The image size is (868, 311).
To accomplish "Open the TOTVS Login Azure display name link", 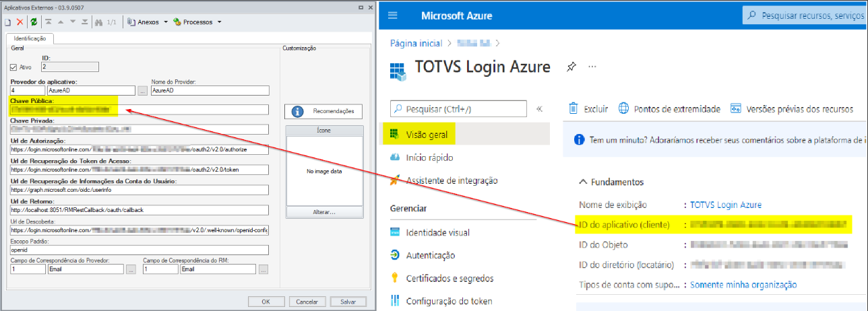I will 726,205.
